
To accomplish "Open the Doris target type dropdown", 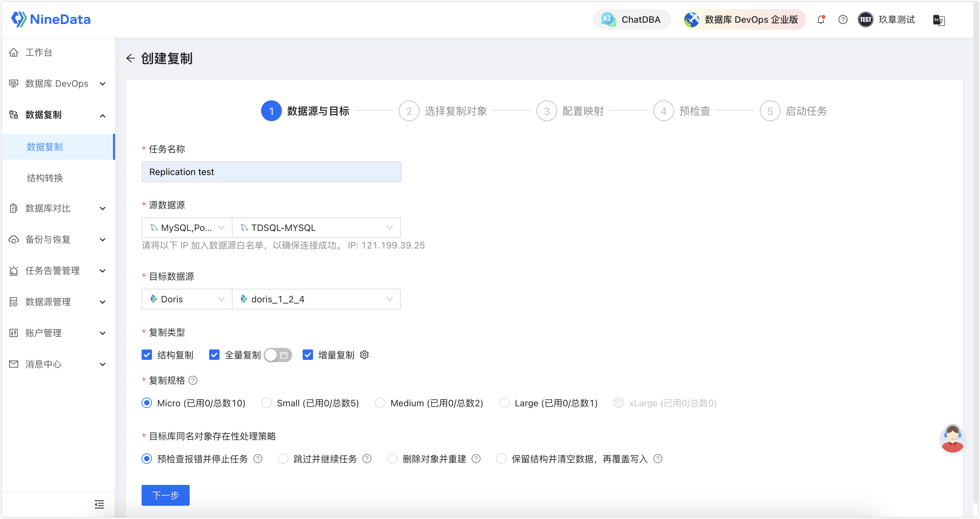I will [x=187, y=299].
